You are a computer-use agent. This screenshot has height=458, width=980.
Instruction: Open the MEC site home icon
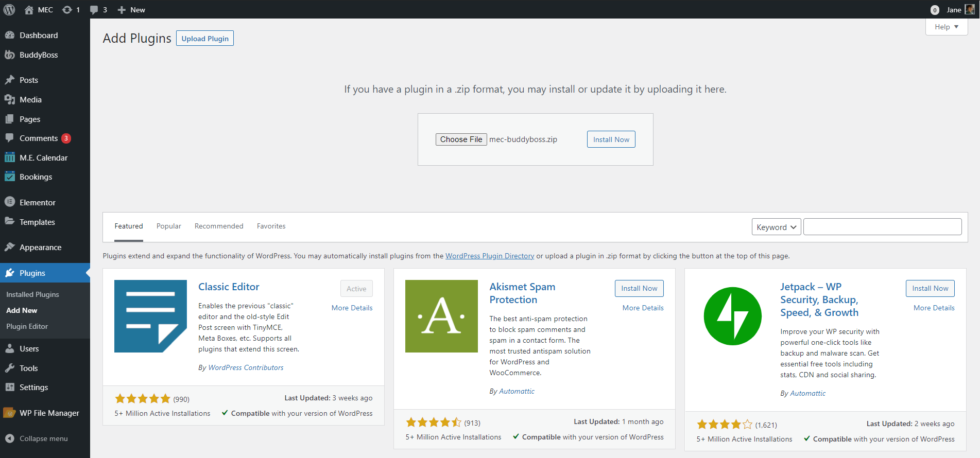pyautogui.click(x=29, y=10)
